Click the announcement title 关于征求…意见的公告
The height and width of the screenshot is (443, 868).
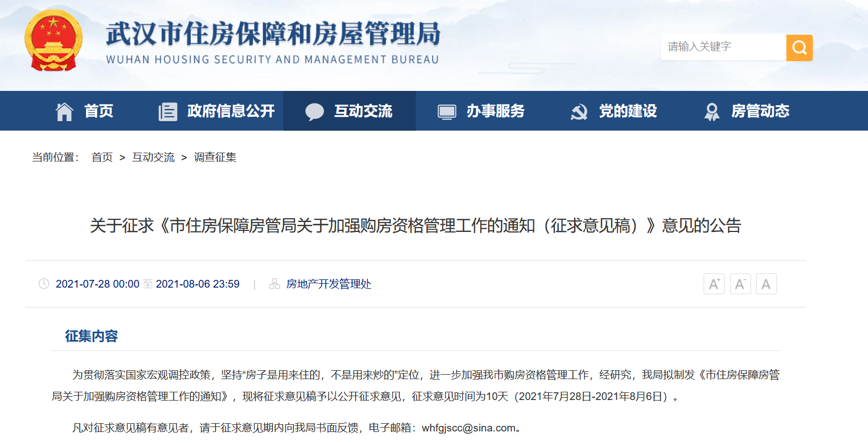(x=416, y=225)
